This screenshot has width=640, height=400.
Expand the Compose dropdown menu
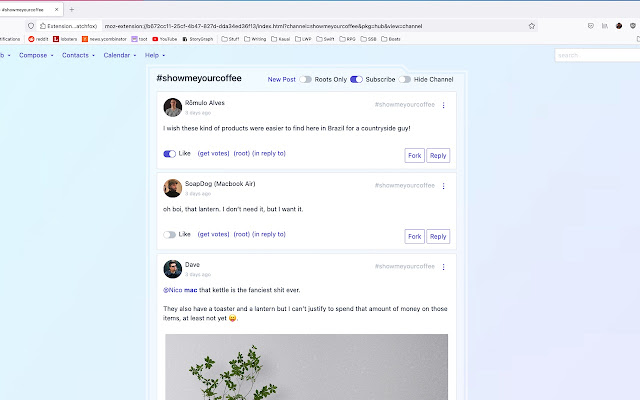tap(36, 55)
